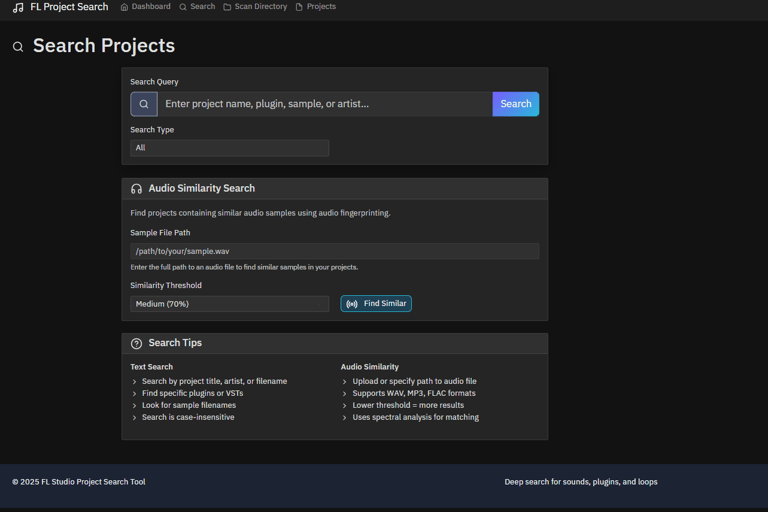Click the Scan Directory folder icon in navbar
The height and width of the screenshot is (512, 768).
click(227, 7)
